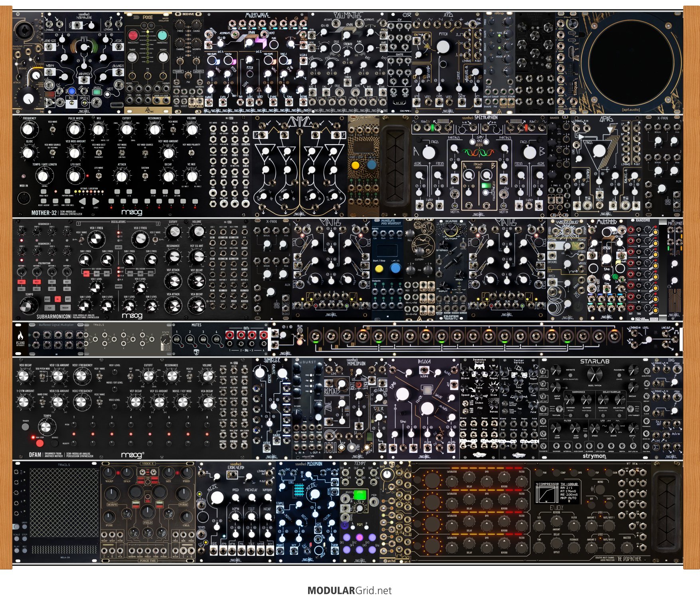Click the Resonance knob on Mother-32
The height and width of the screenshot is (599, 700).
coord(154,129)
